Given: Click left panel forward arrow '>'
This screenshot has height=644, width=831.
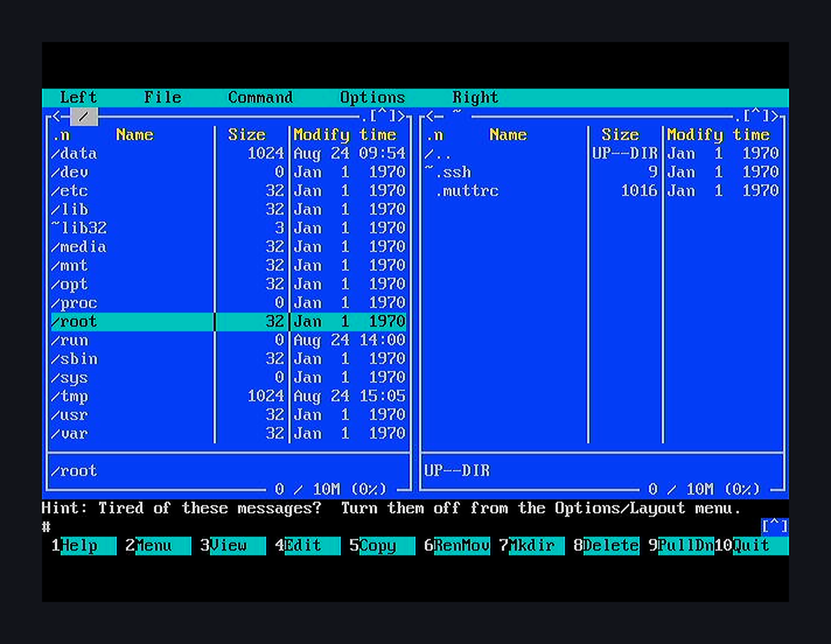Looking at the screenshot, I should (x=401, y=116).
